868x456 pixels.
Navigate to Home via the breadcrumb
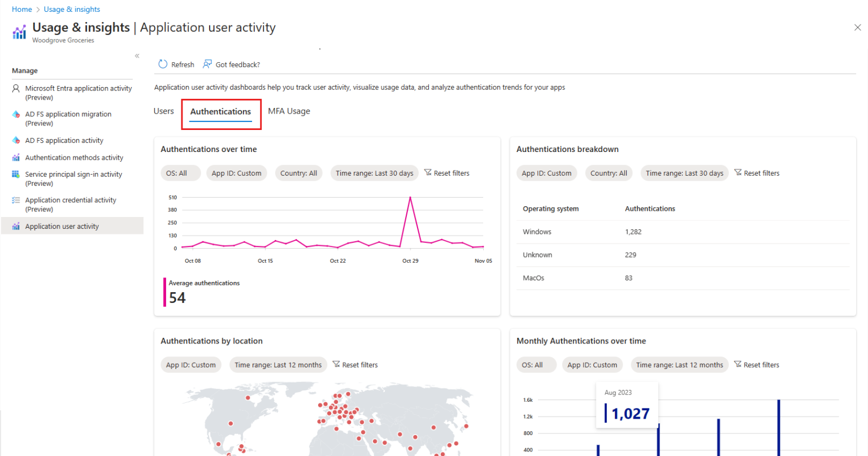21,9
